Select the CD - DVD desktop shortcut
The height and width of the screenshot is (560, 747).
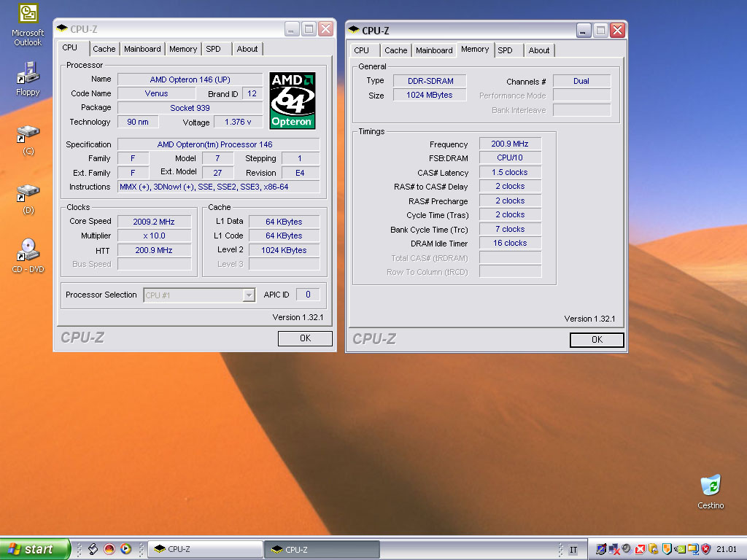(x=28, y=256)
